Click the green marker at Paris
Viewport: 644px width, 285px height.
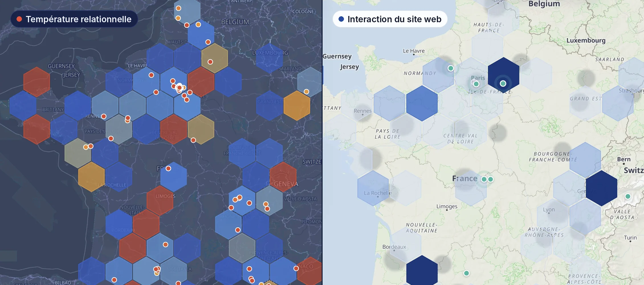coord(476,84)
